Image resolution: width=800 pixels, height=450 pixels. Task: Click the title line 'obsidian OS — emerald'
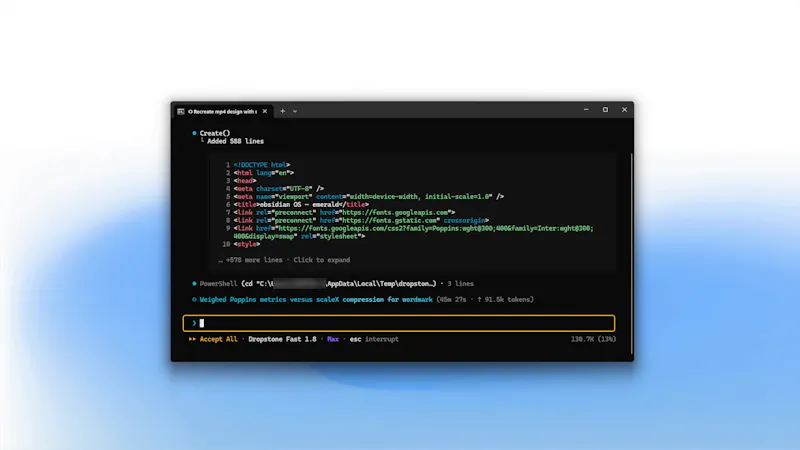pos(301,205)
